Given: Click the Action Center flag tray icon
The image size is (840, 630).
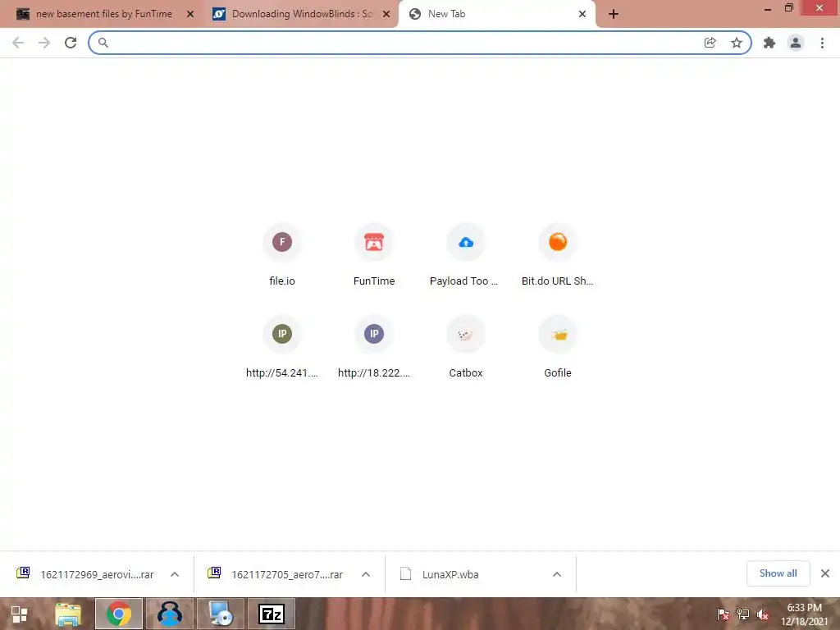Looking at the screenshot, I should click(724, 614).
